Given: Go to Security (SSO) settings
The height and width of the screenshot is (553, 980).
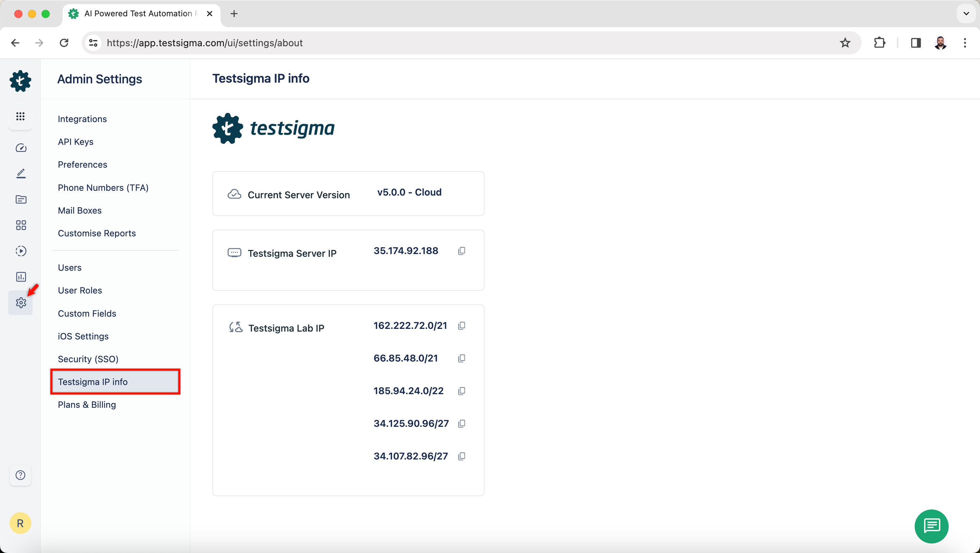Looking at the screenshot, I should pos(88,359).
